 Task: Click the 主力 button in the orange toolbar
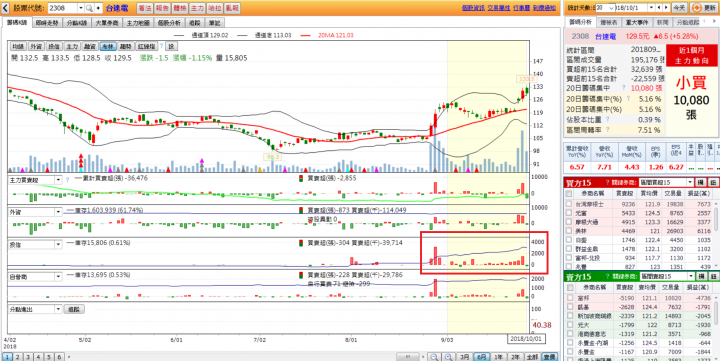(x=197, y=8)
